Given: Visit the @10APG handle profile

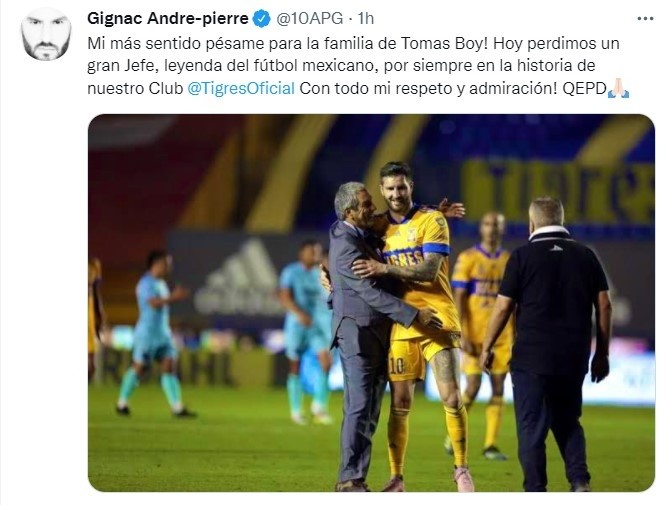Looking at the screenshot, I should point(310,19).
